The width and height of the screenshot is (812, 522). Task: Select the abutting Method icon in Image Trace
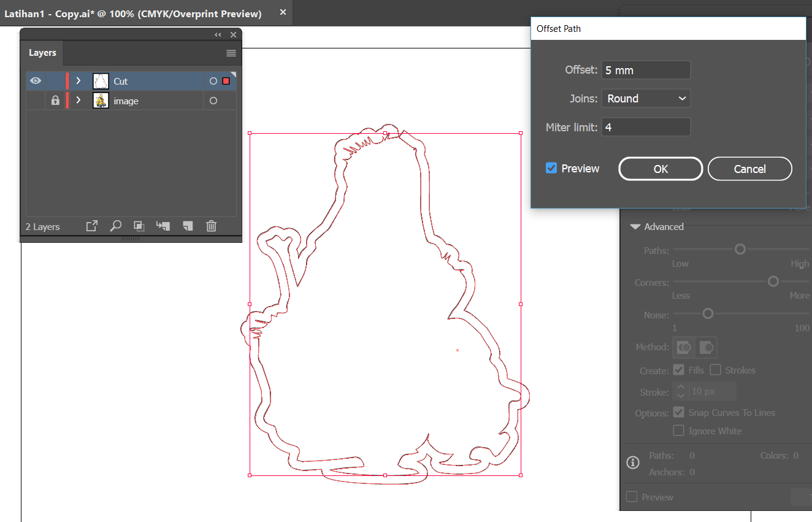coord(705,347)
